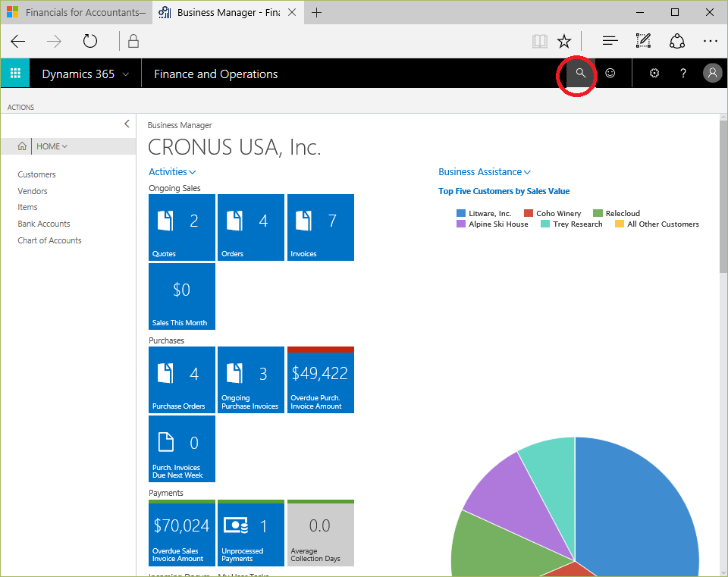Image resolution: width=728 pixels, height=577 pixels.
Task: Refresh the page with reload icon
Action: tap(90, 41)
